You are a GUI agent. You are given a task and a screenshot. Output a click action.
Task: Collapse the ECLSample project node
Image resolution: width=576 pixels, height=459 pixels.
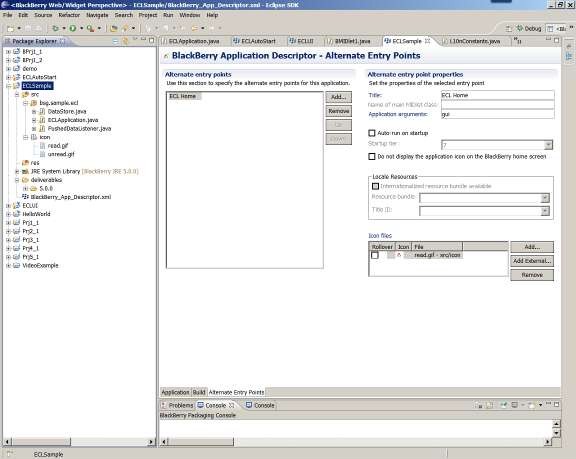click(8, 86)
